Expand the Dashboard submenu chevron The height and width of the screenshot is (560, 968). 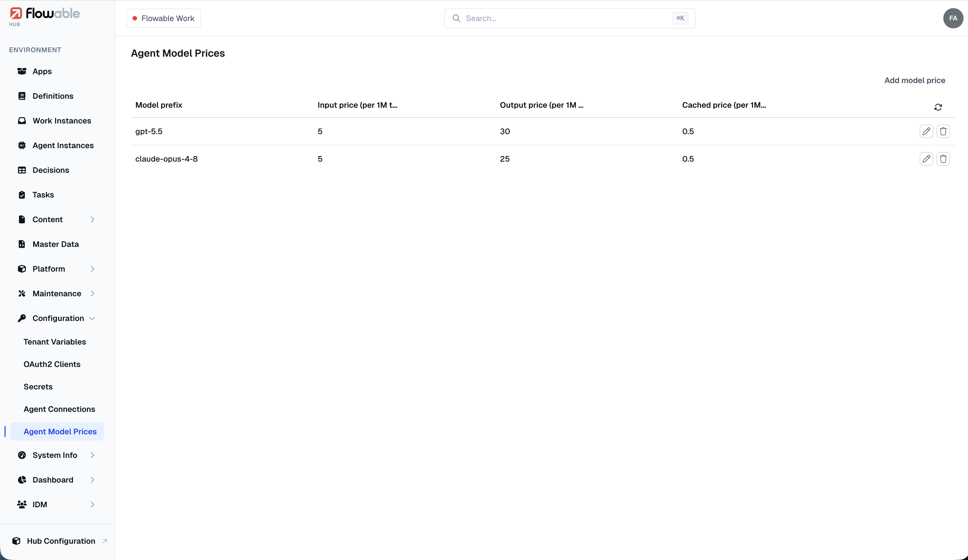tap(92, 480)
